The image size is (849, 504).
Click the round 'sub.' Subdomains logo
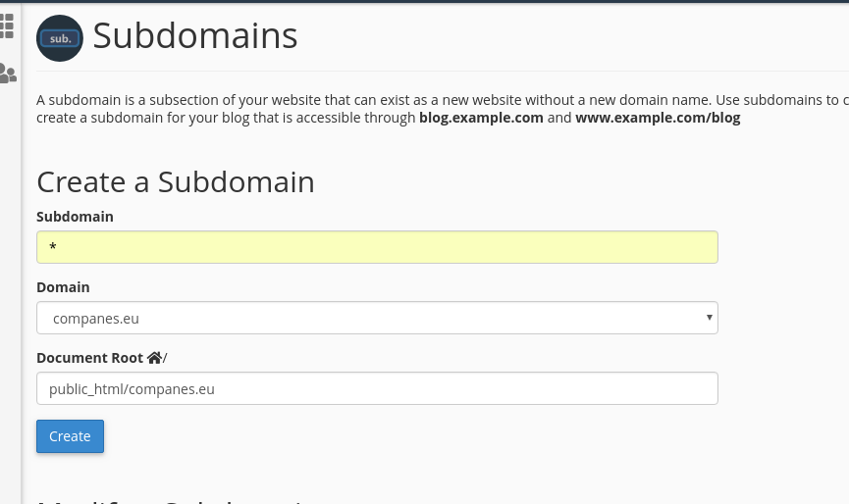[x=60, y=38]
